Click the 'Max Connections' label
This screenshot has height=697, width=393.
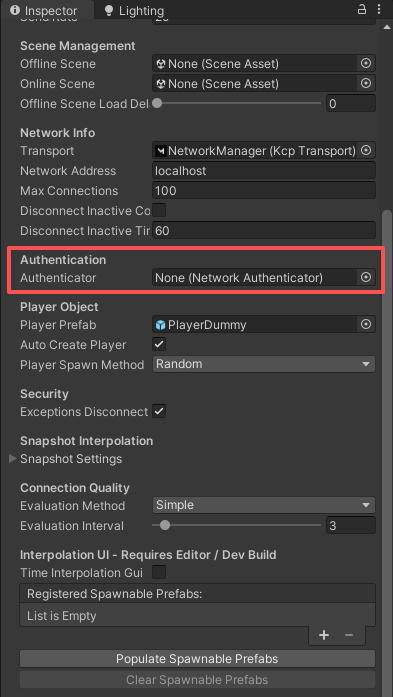pyautogui.click(x=69, y=191)
